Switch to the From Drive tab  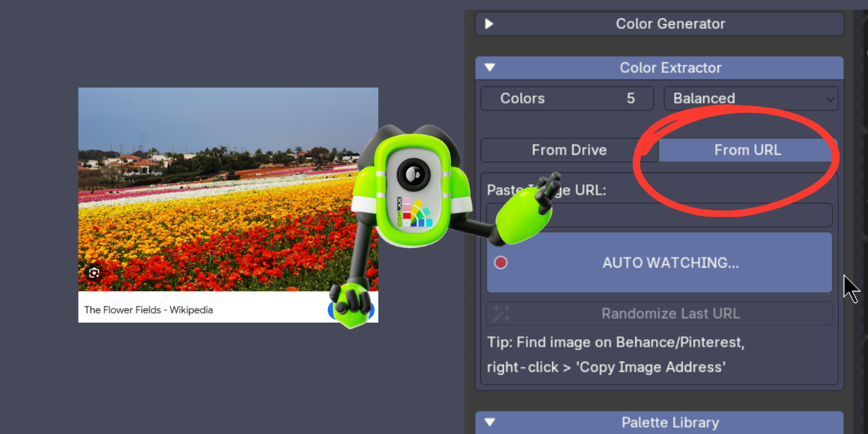click(569, 150)
